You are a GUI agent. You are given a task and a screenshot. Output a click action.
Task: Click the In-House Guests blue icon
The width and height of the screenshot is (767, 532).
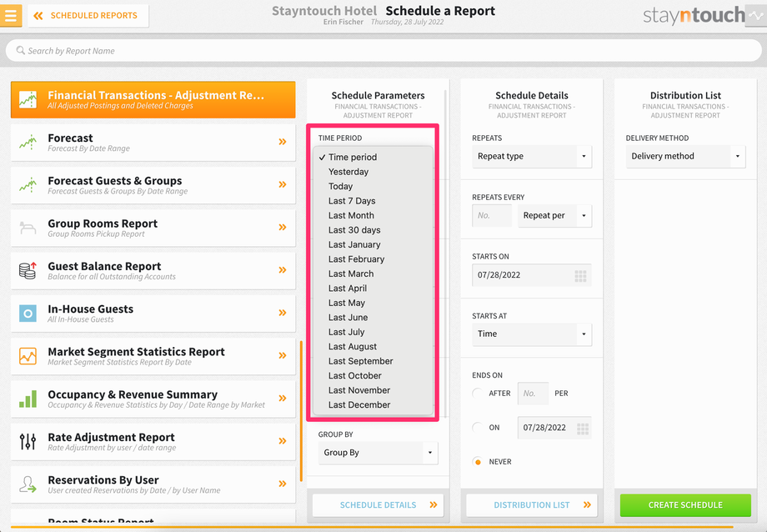click(28, 314)
